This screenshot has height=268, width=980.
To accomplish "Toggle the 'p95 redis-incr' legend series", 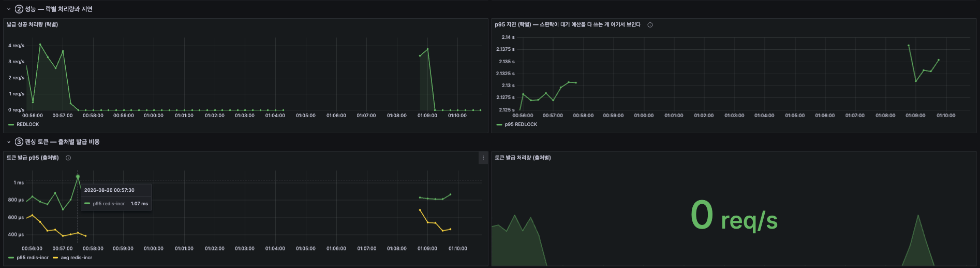I will [x=33, y=258].
